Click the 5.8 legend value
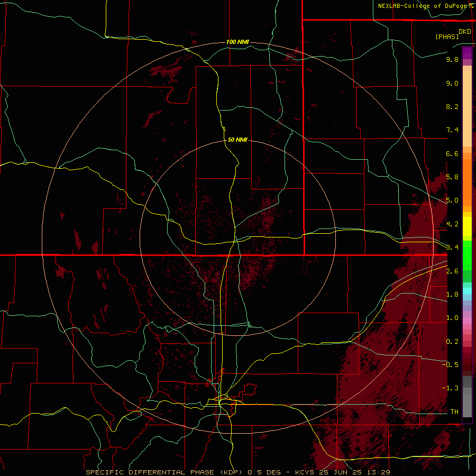 (x=452, y=177)
